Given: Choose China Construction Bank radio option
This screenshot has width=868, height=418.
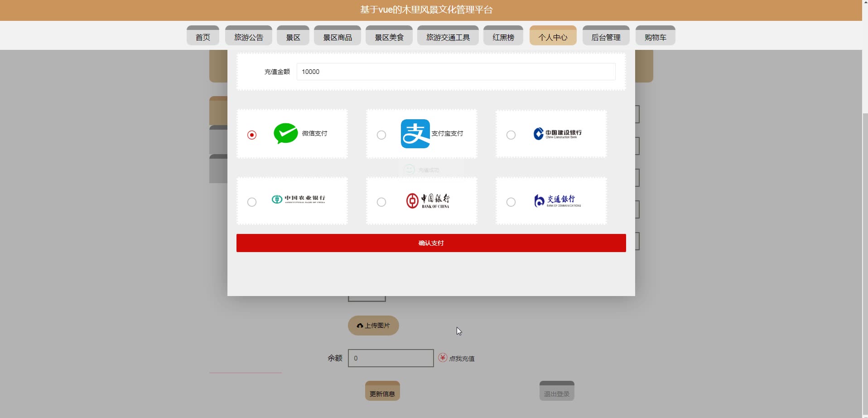Looking at the screenshot, I should click(x=511, y=135).
